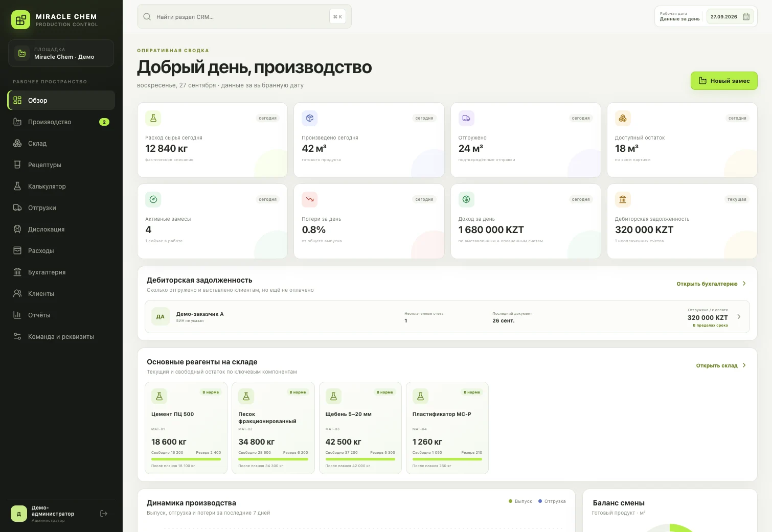This screenshot has height=532, width=772.
Task: Go to Расходы in the sidebar
Action: (x=61, y=250)
